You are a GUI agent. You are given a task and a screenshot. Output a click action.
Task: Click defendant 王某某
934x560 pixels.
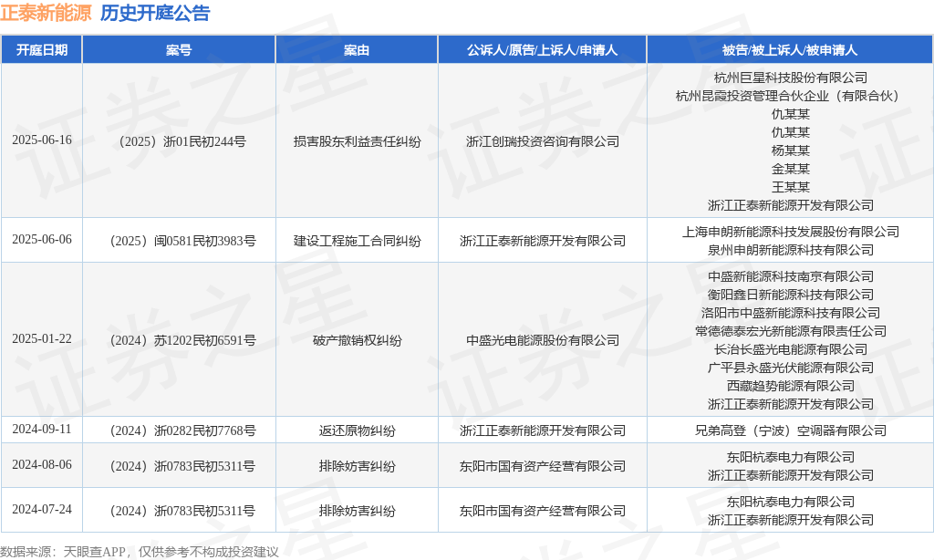(x=791, y=187)
